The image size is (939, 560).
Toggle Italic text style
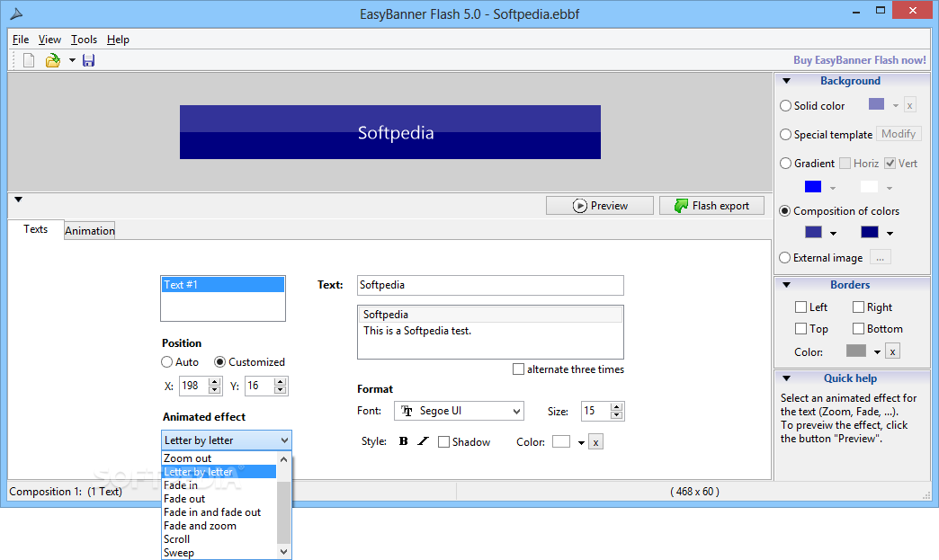[x=423, y=441]
